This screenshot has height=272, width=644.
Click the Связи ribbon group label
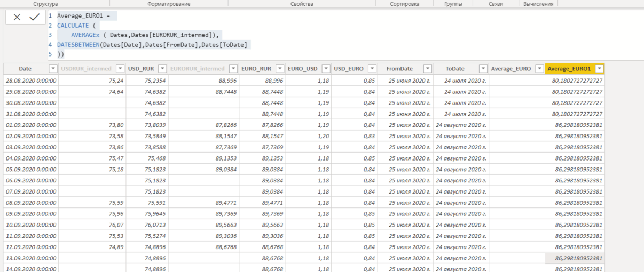pyautogui.click(x=496, y=4)
